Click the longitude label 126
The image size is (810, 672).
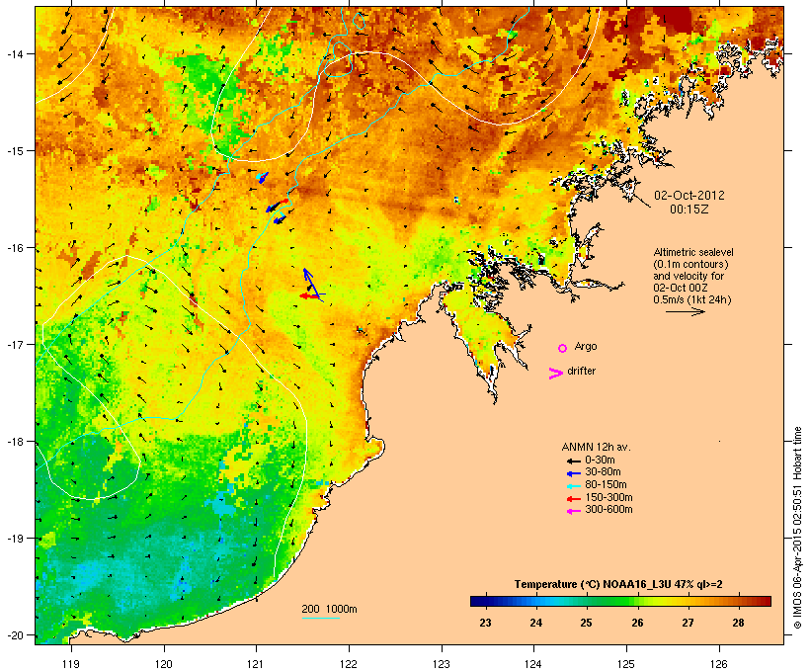point(719,664)
